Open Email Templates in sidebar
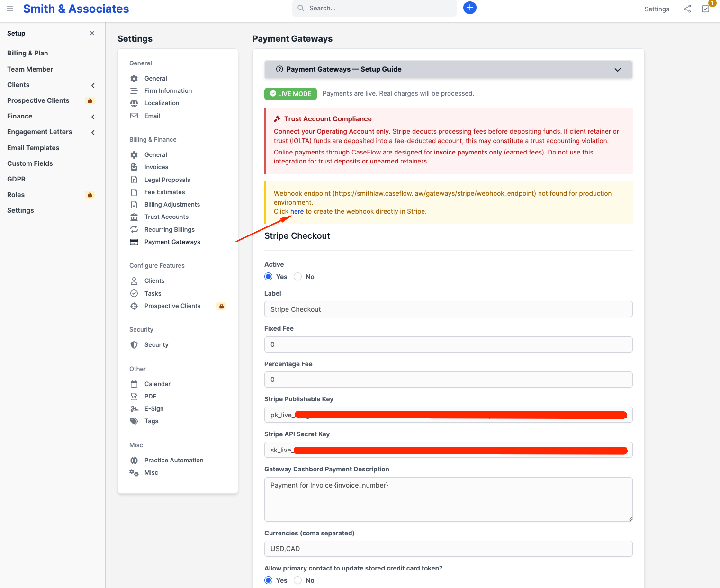The image size is (720, 588). pos(33,148)
